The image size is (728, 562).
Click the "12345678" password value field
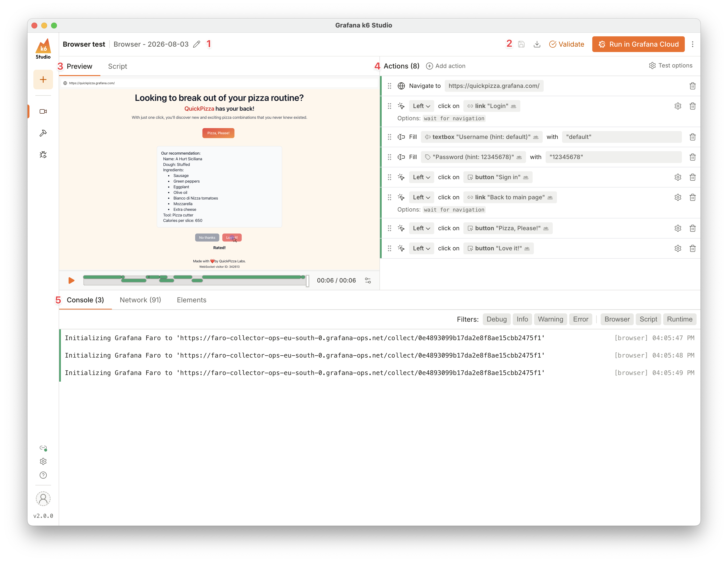pyautogui.click(x=613, y=157)
